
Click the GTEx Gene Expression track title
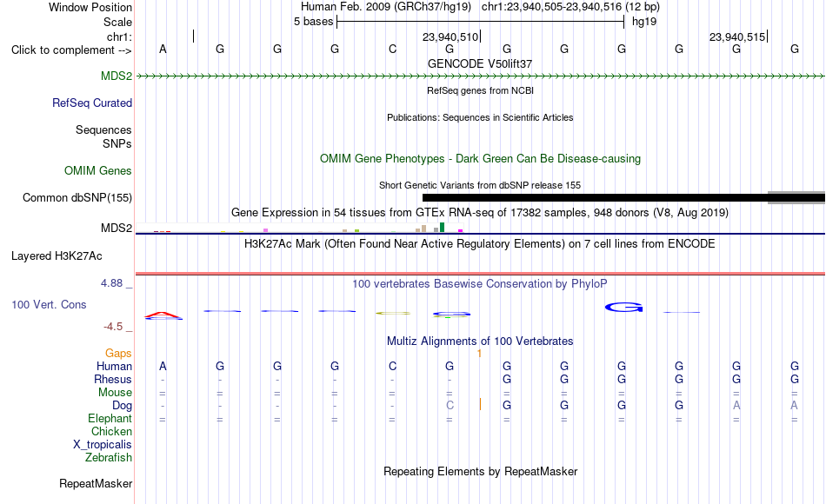(x=480, y=213)
